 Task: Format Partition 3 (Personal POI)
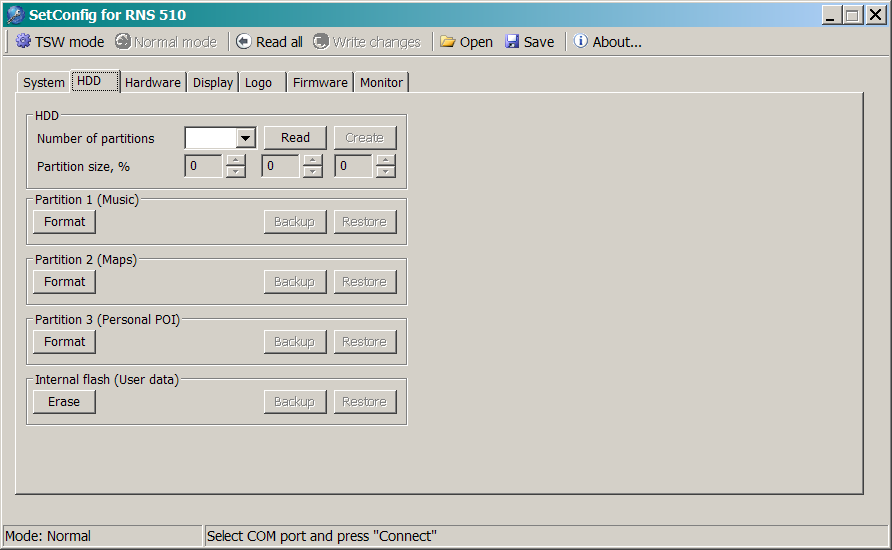click(x=64, y=342)
